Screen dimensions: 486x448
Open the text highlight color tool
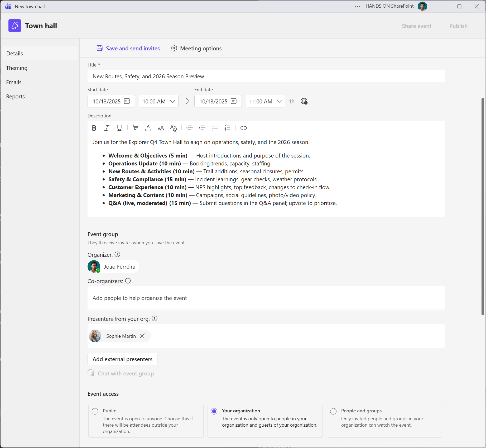(x=136, y=128)
